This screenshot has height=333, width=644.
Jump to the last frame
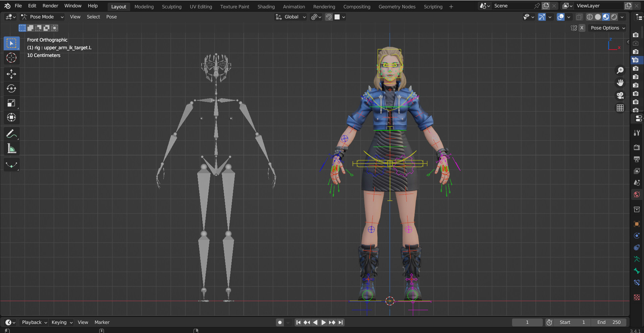[340, 322]
